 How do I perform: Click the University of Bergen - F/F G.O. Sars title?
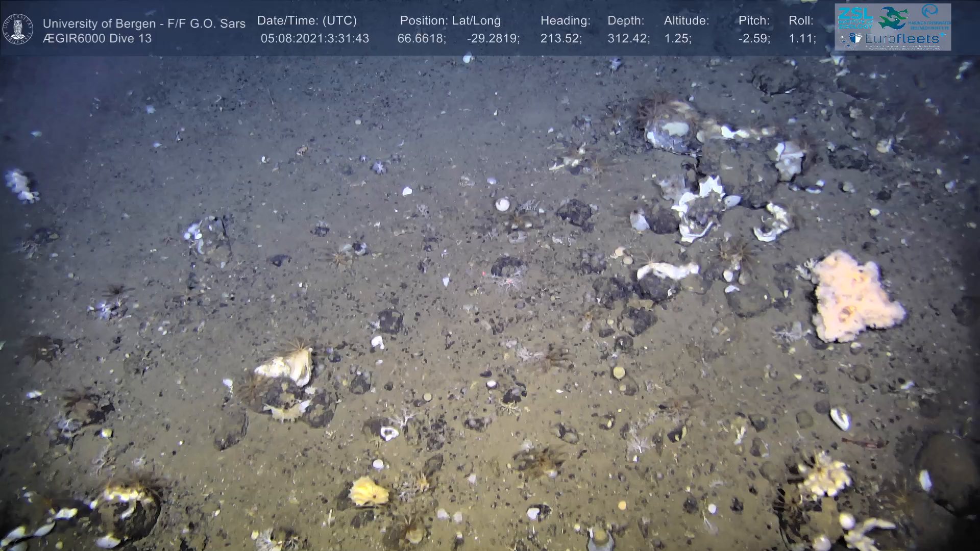point(144,23)
